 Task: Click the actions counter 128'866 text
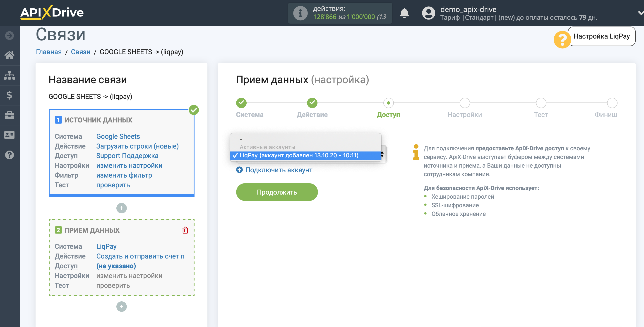pyautogui.click(x=325, y=17)
